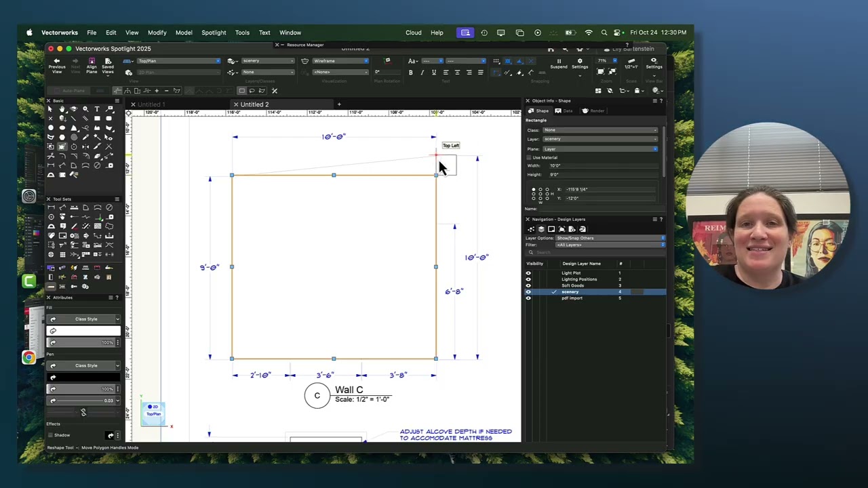Screen dimensions: 868x488
Task: Toggle visibility of pdf import layer
Action: click(528, 298)
